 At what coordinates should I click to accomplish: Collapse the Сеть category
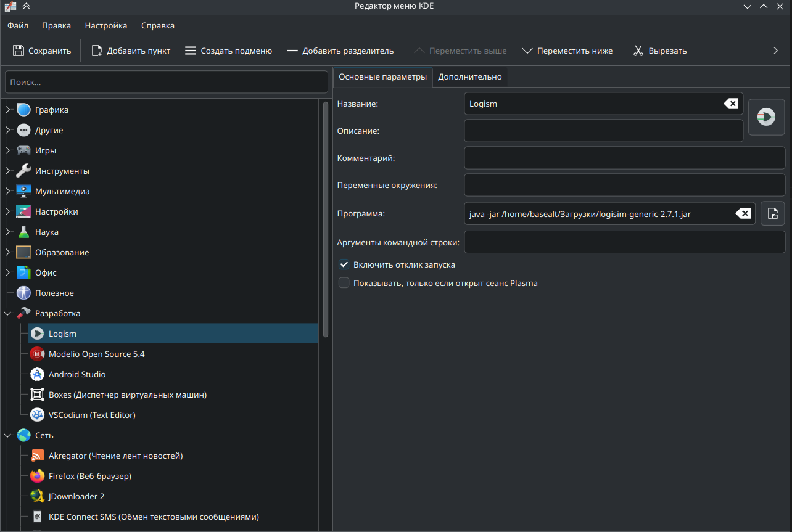8,435
